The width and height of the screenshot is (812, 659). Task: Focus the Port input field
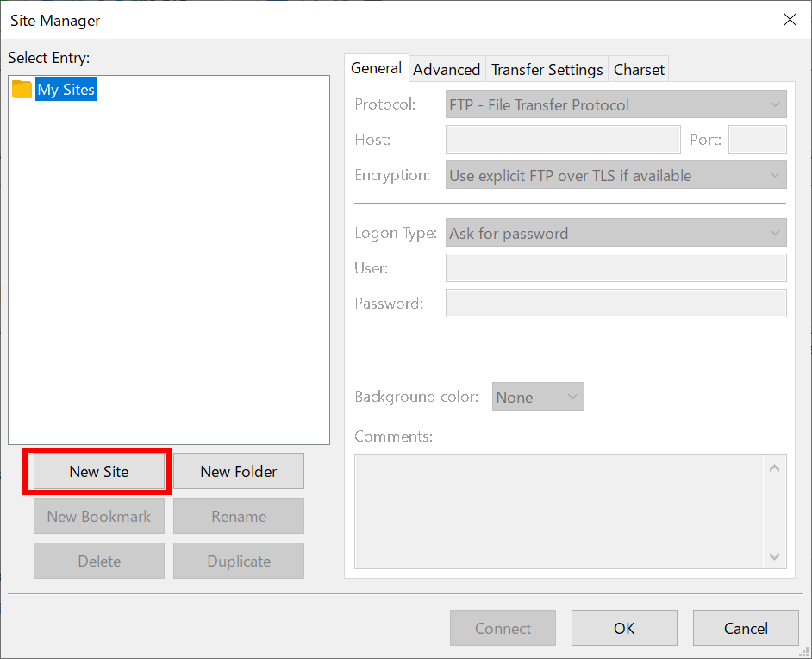coord(757,140)
